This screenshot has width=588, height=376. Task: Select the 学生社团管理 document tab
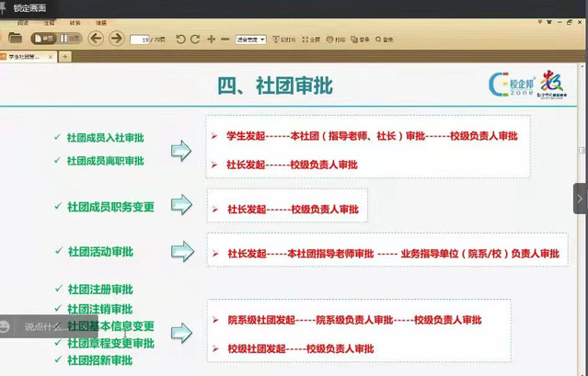click(x=28, y=57)
